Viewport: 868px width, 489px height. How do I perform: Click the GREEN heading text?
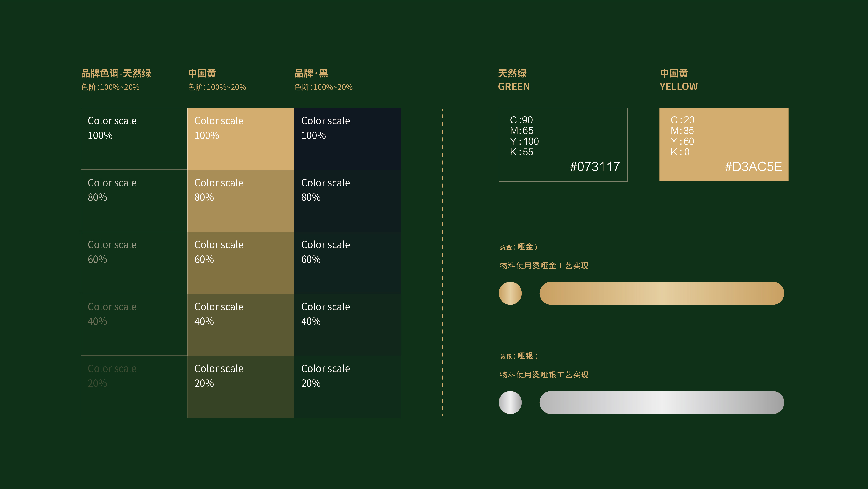(x=514, y=87)
